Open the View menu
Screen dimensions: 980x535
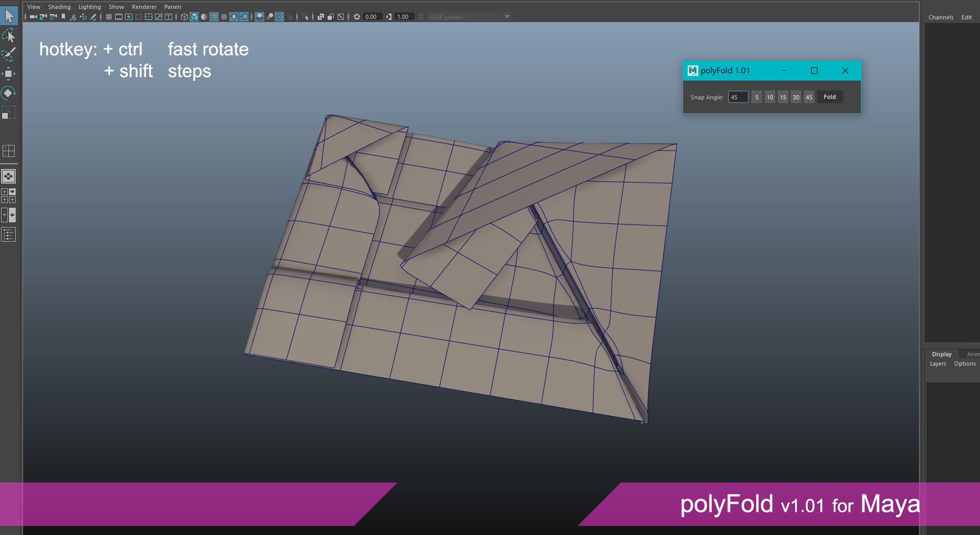[x=33, y=7]
